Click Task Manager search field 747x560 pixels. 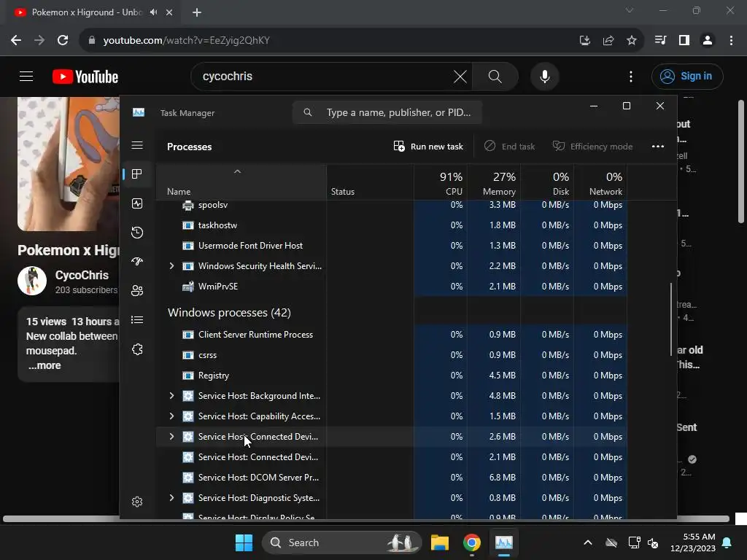click(x=387, y=112)
